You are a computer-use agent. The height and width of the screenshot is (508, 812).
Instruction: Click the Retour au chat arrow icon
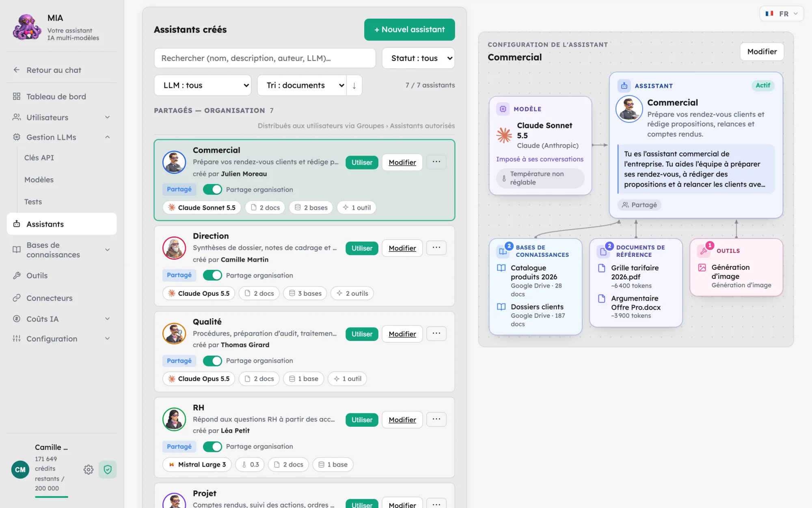click(17, 70)
